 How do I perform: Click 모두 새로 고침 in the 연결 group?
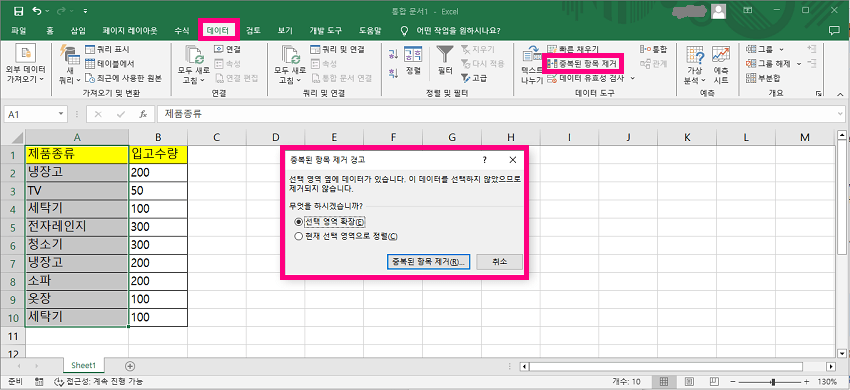(194, 65)
